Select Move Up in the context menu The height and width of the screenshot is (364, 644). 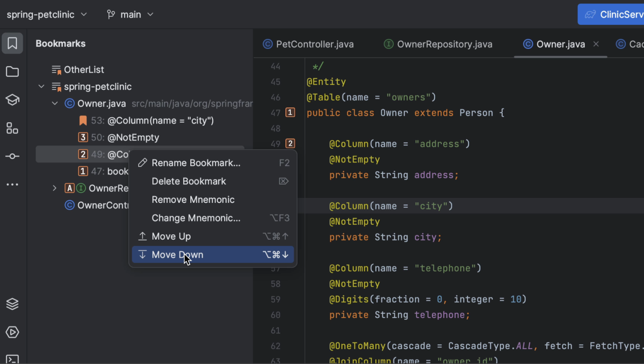[x=171, y=236]
